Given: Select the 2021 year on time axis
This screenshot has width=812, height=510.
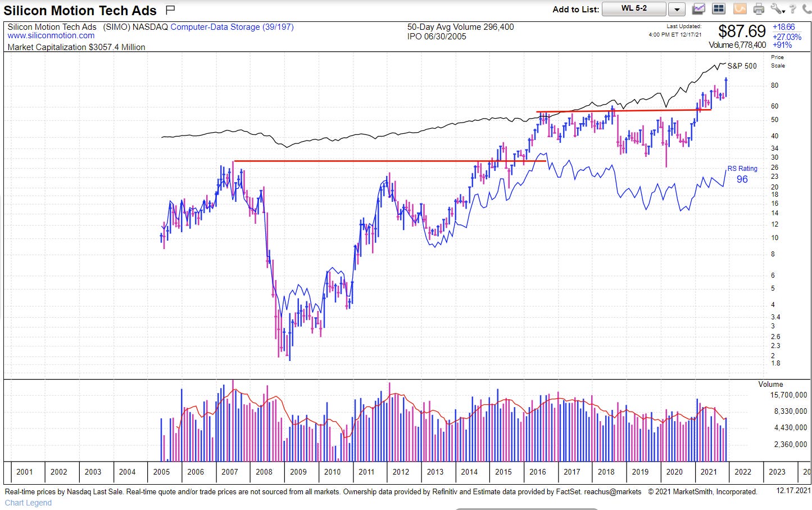Looking at the screenshot, I should (x=709, y=472).
